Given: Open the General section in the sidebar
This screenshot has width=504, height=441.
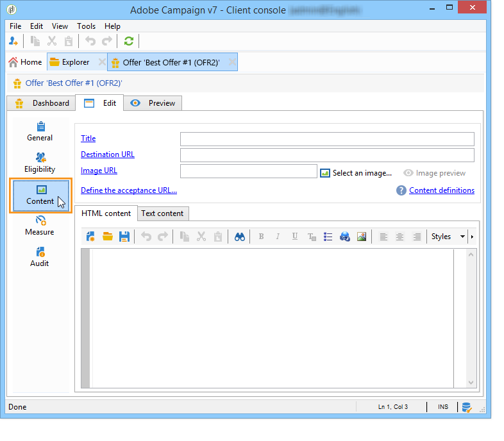Looking at the screenshot, I should (40, 132).
